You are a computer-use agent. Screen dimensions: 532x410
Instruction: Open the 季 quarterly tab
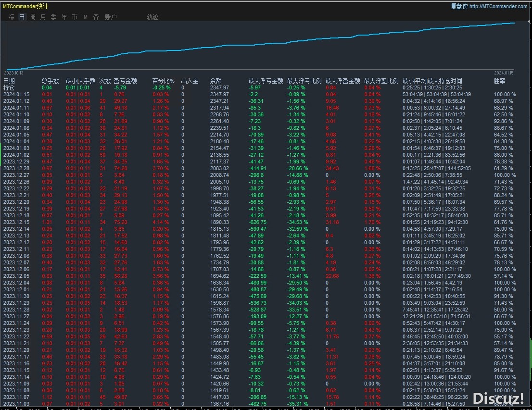point(53,17)
